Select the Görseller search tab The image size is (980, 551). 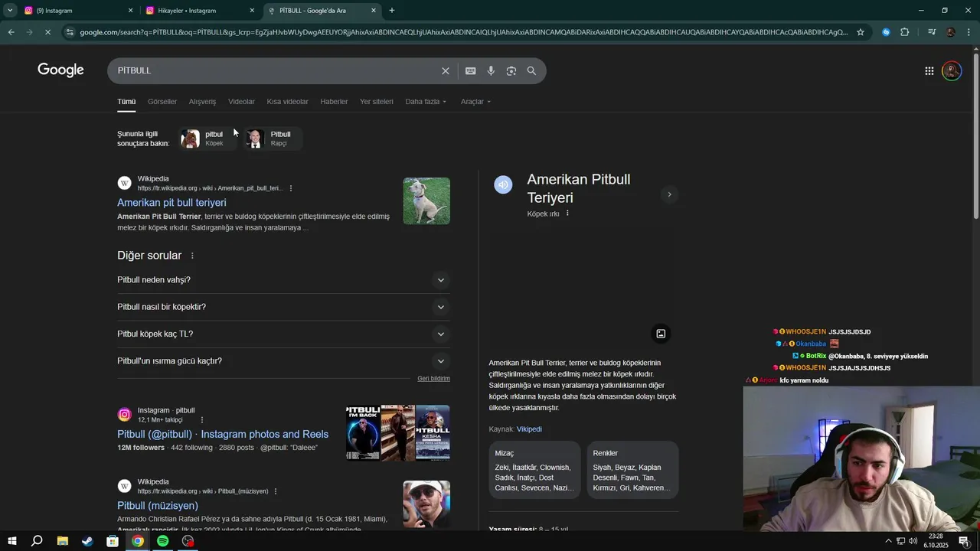[x=162, y=102]
